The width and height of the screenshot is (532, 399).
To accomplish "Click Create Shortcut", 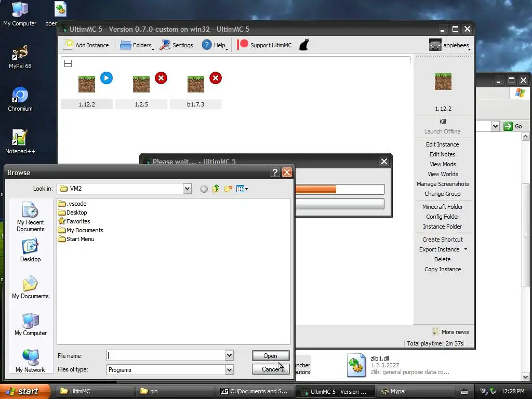I will (x=443, y=239).
